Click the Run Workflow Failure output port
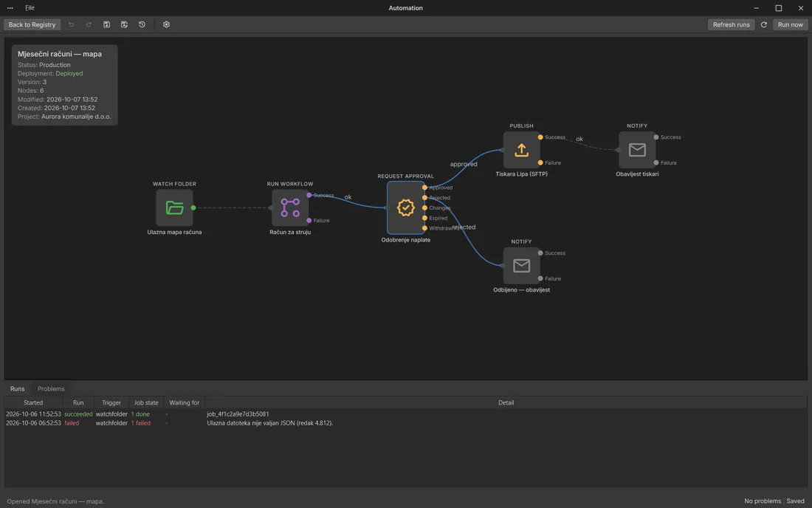 click(309, 221)
